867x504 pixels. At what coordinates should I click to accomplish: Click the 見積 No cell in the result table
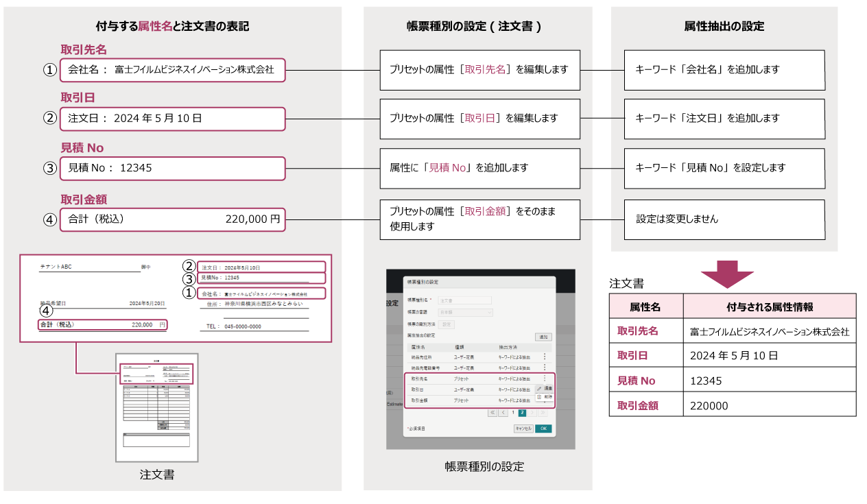pyautogui.click(x=646, y=381)
